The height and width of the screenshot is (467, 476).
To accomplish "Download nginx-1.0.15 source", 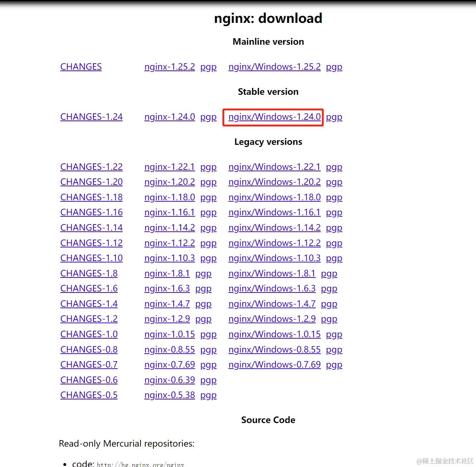I will coord(170,334).
